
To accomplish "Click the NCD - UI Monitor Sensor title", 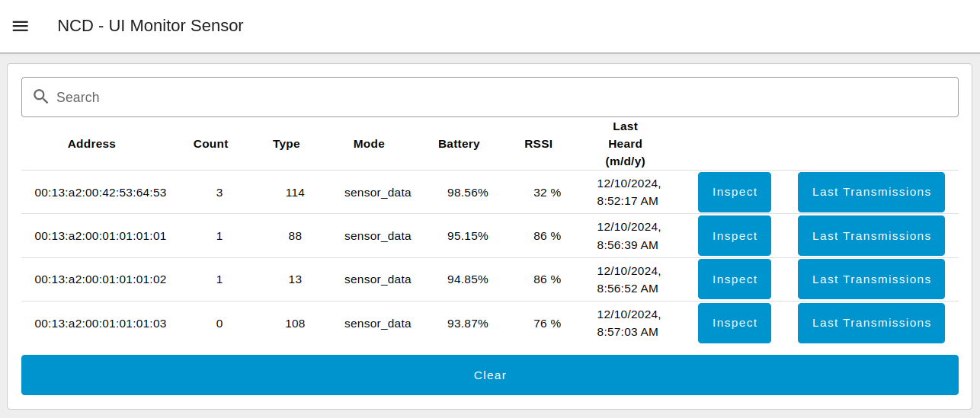I will click(x=150, y=26).
